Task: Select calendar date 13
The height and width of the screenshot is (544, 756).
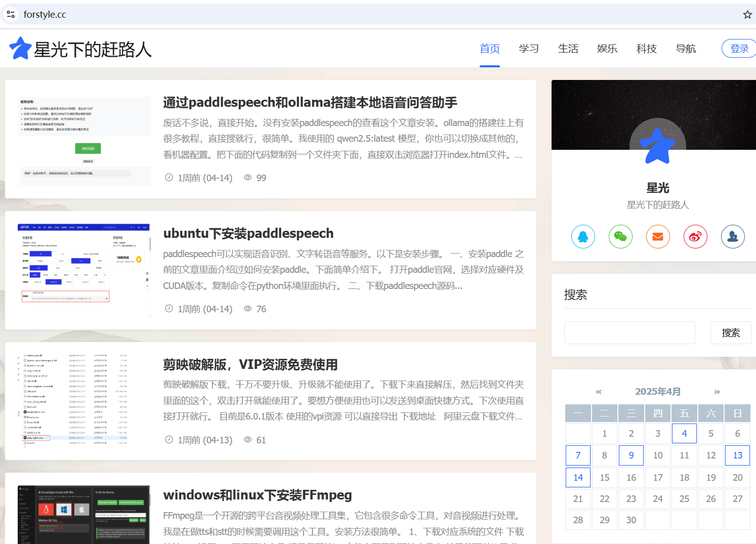Action: click(738, 455)
